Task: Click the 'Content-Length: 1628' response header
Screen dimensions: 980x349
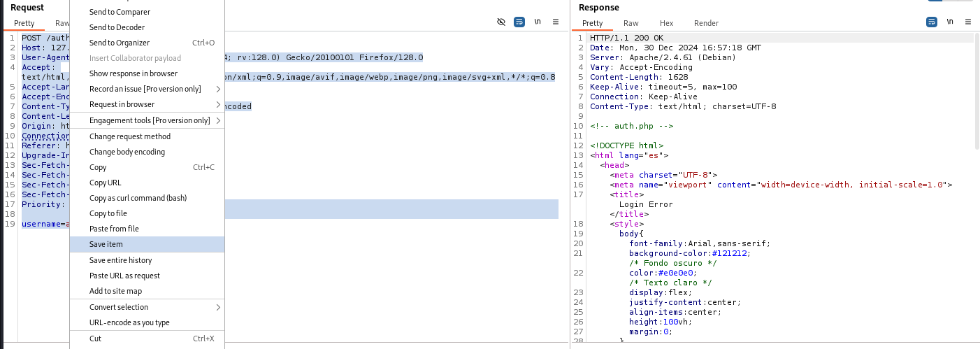Action: click(x=639, y=77)
